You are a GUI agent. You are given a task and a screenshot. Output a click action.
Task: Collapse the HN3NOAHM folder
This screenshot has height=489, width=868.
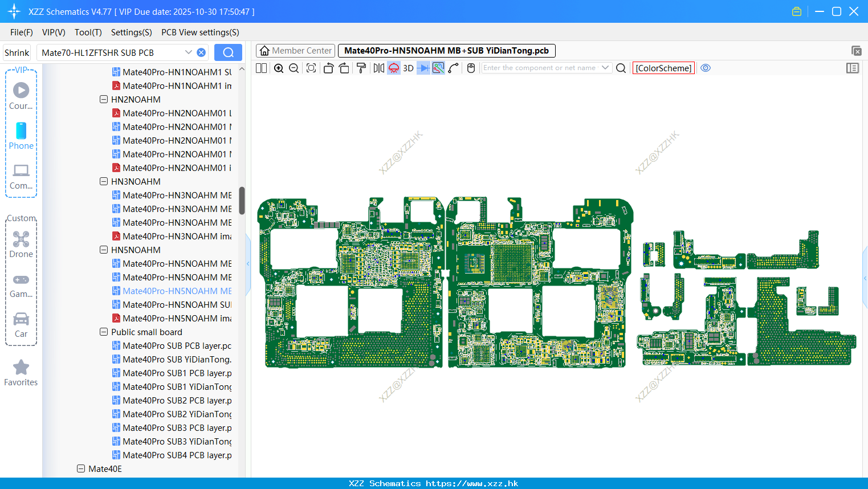(104, 181)
